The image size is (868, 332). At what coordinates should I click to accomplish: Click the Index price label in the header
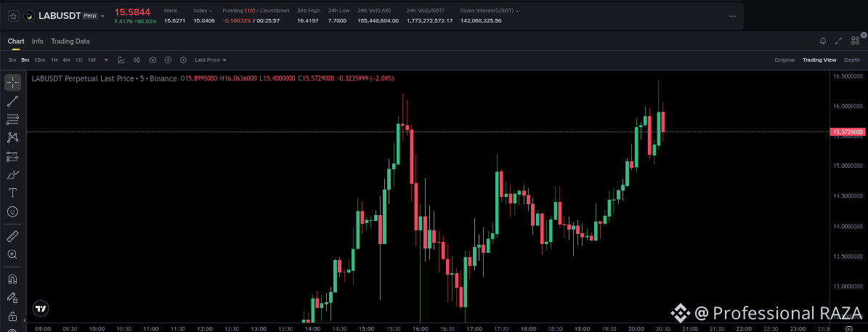pyautogui.click(x=202, y=10)
